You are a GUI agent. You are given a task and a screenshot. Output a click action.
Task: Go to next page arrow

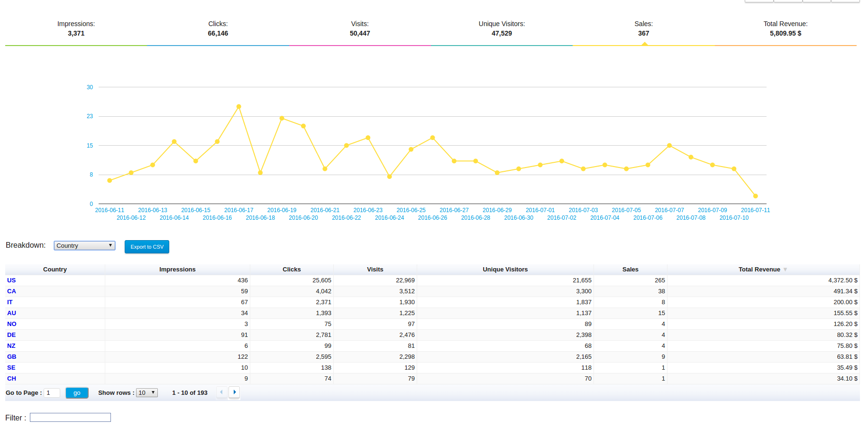pyautogui.click(x=234, y=392)
